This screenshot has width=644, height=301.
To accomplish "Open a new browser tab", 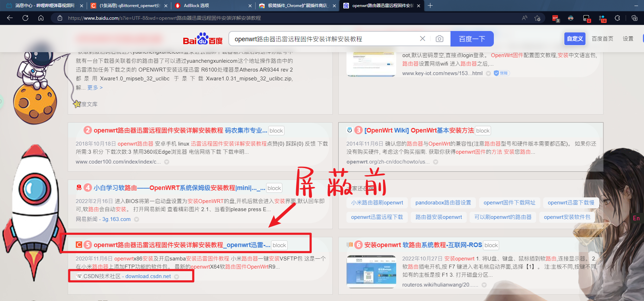I will point(430,5).
